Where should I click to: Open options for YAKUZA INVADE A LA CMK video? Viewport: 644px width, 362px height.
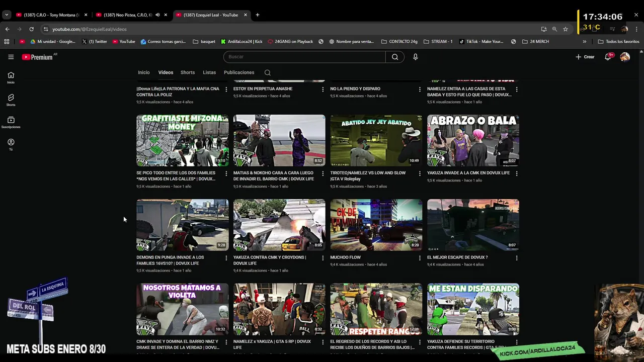click(517, 173)
